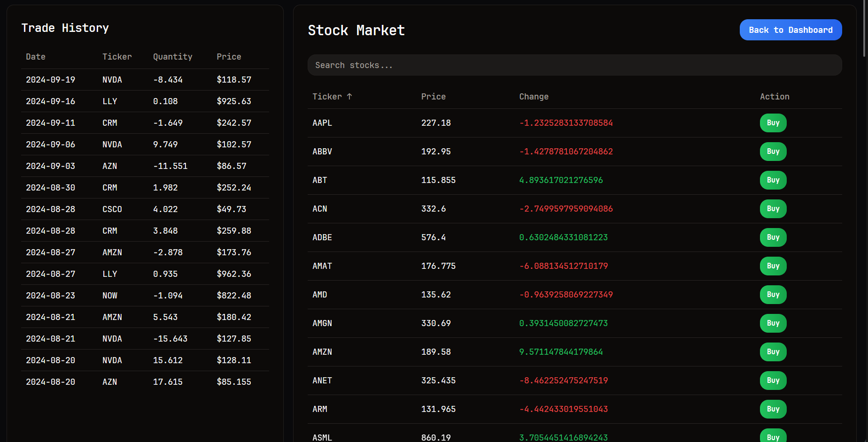This screenshot has height=442, width=868.
Task: Click the AMZN trade quantity 5.543
Action: click(165, 317)
